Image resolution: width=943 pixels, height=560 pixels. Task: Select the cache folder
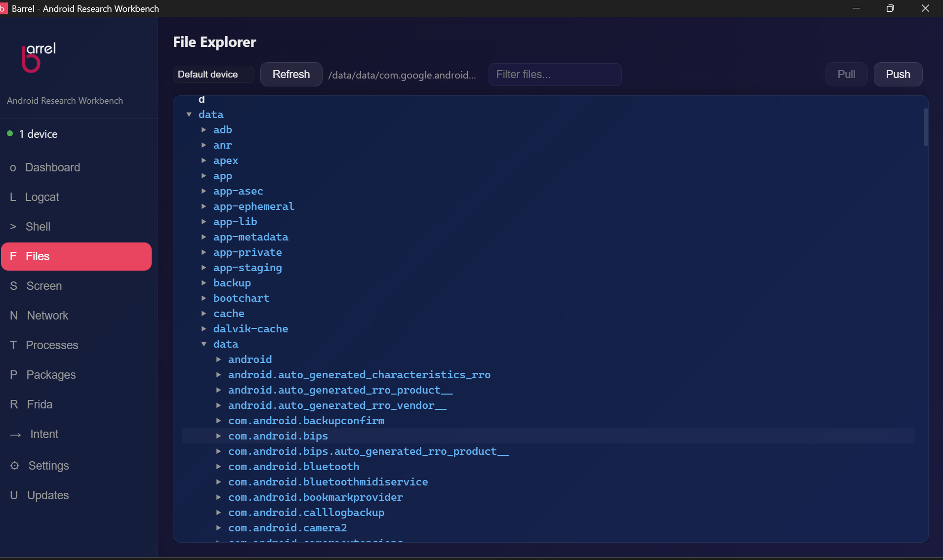click(229, 314)
